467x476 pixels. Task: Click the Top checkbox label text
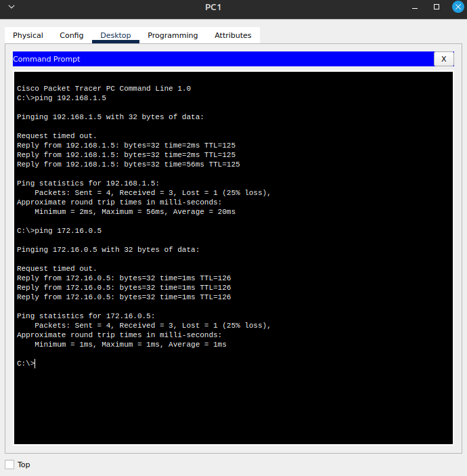click(x=24, y=464)
